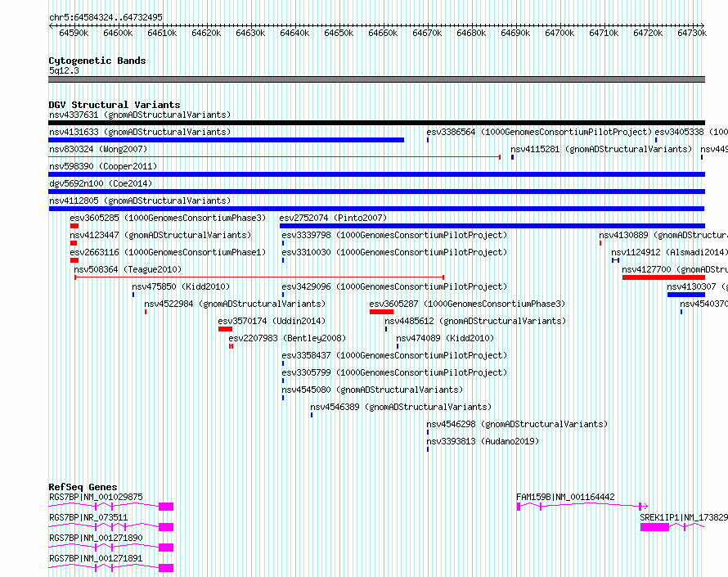The width and height of the screenshot is (728, 577).
Task: Select the SREK1IP1 gene's magenta exon block
Action: click(654, 527)
